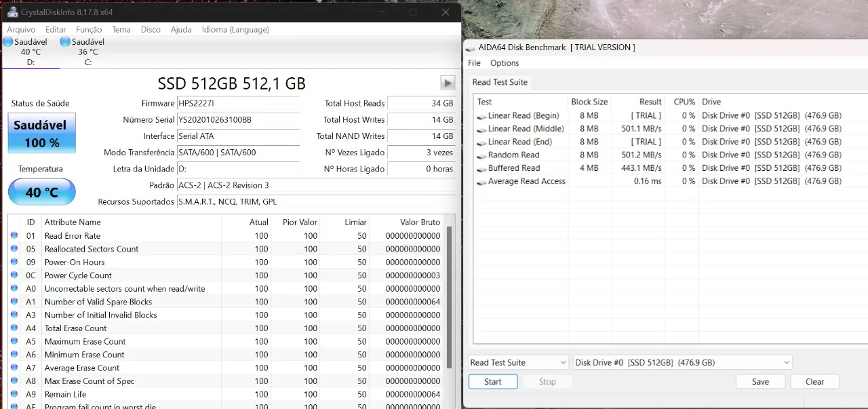Open the Arquivo menu
868x409 pixels.
tap(21, 29)
